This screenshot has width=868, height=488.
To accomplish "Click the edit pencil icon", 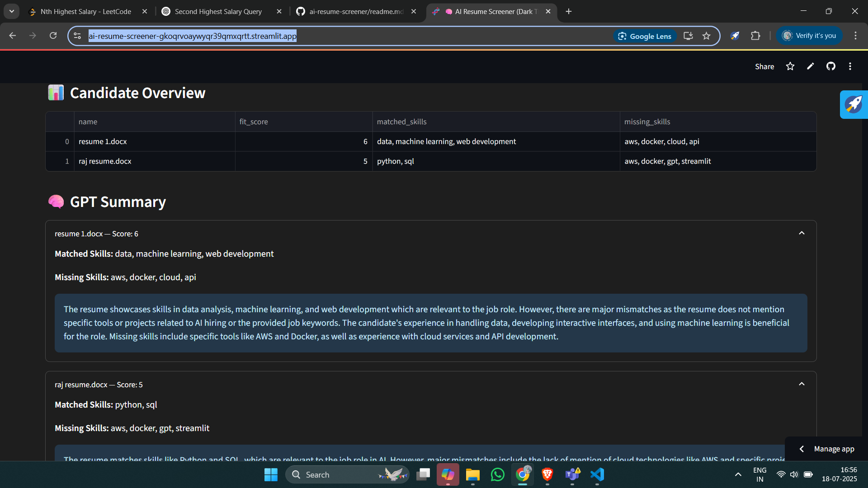I will click(811, 66).
